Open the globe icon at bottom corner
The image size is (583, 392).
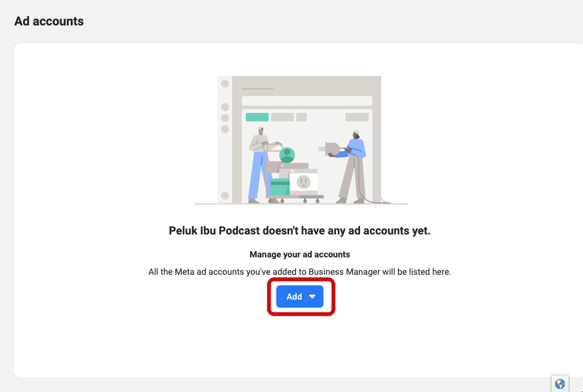tap(560, 383)
